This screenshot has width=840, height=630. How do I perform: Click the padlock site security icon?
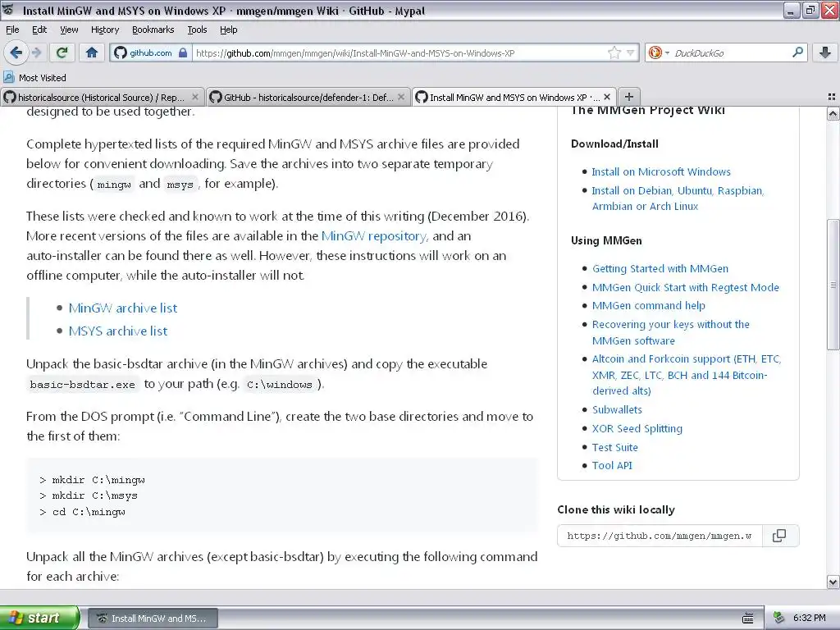click(x=183, y=52)
